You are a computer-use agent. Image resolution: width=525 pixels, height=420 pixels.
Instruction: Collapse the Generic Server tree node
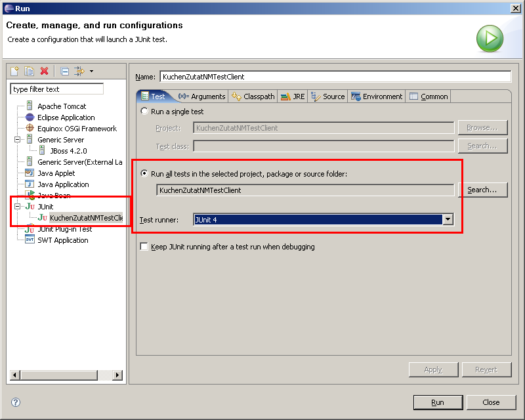(18, 139)
